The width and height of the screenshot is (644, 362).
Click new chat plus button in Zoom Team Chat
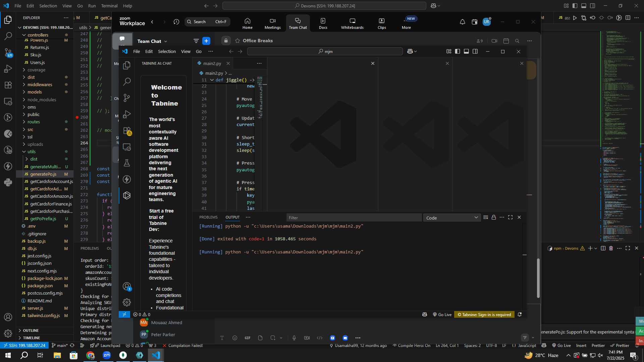click(x=206, y=41)
